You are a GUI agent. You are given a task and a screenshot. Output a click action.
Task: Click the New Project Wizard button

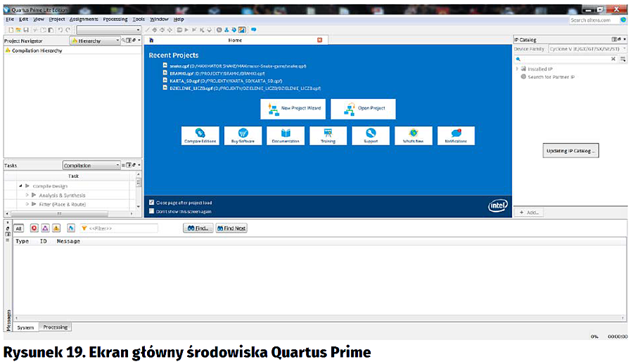coord(292,109)
